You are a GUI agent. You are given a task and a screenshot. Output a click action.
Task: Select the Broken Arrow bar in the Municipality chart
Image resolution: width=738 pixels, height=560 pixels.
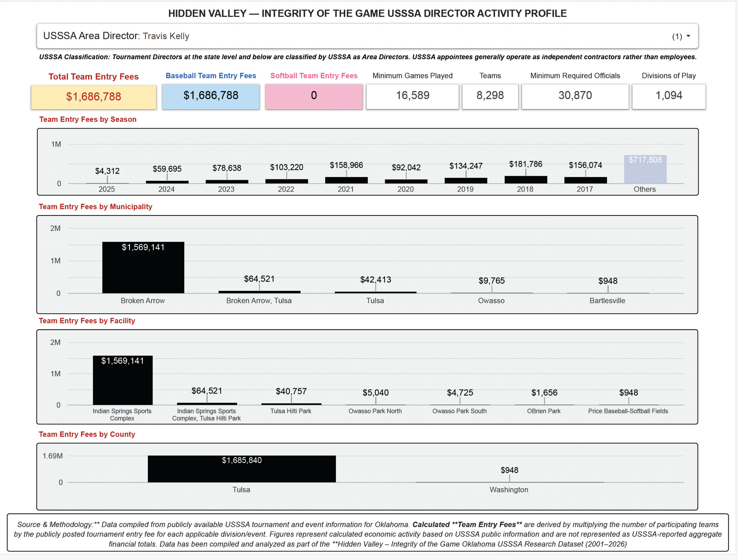(x=143, y=267)
